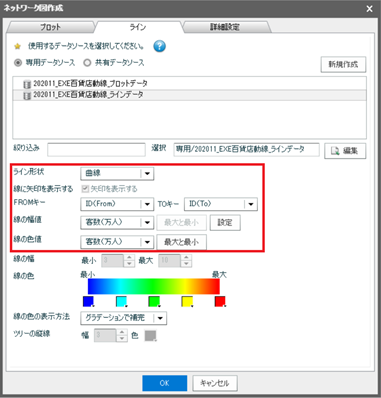Select 202011_EXE百貨店動線_プロットデータ in the list
Image resolution: width=381 pixels, height=398 pixels.
click(189, 84)
